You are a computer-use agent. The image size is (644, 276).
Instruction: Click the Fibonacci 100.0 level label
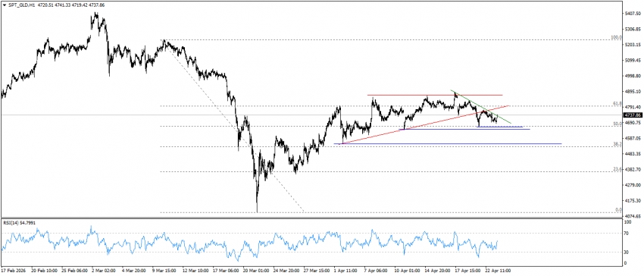click(x=617, y=37)
